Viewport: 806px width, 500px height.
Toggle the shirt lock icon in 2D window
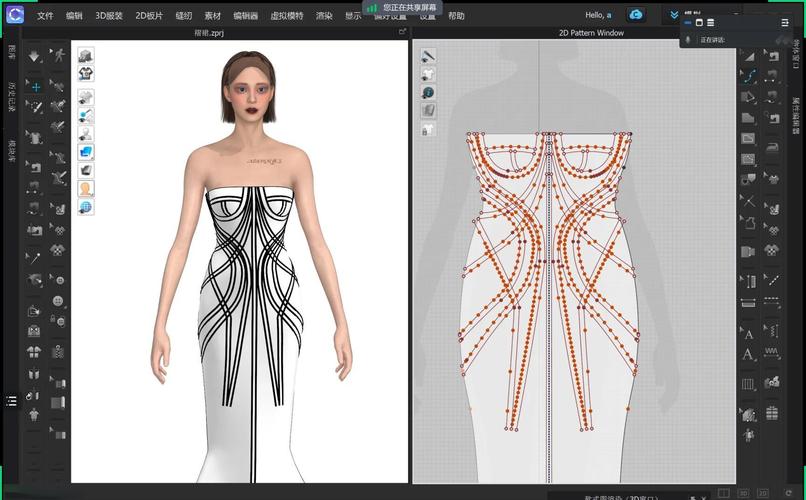point(428,129)
